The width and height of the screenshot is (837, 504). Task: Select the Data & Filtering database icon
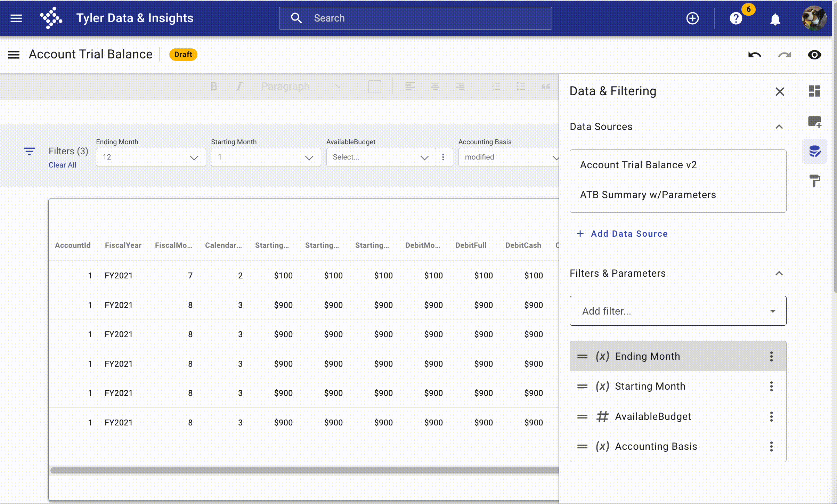click(814, 151)
